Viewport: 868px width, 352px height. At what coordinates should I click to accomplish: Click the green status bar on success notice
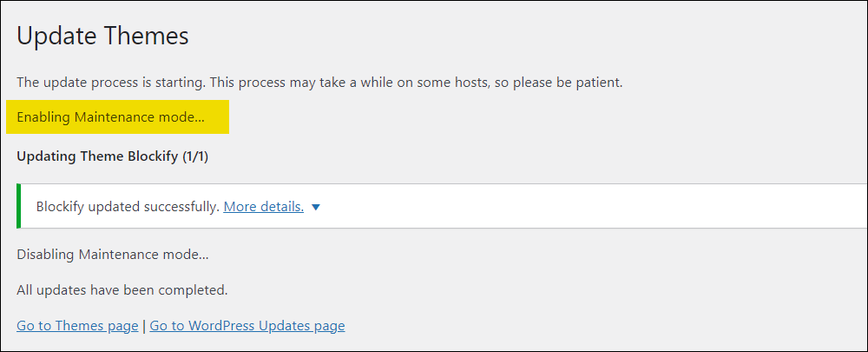tap(19, 206)
